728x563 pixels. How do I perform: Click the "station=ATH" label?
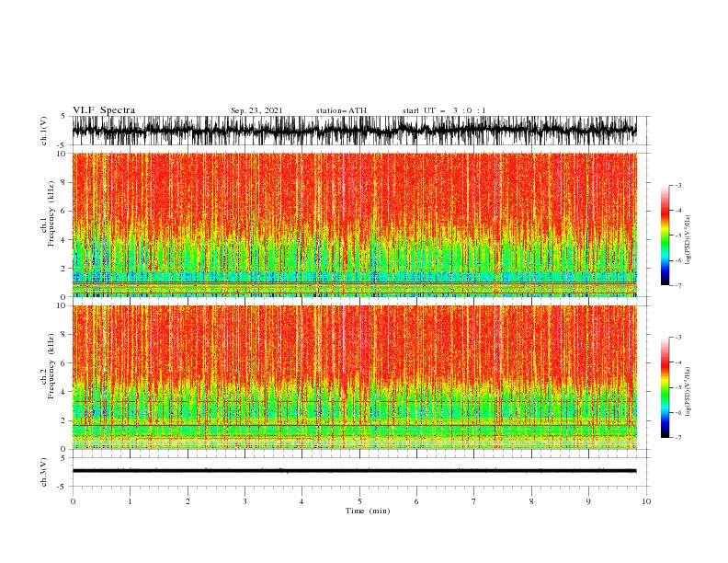coord(341,110)
